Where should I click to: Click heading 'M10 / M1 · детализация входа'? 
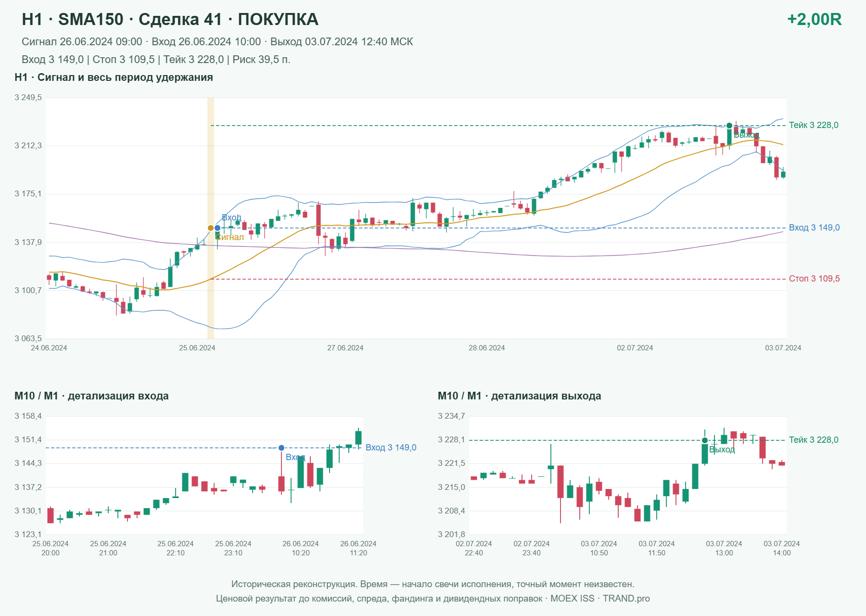[x=91, y=396]
